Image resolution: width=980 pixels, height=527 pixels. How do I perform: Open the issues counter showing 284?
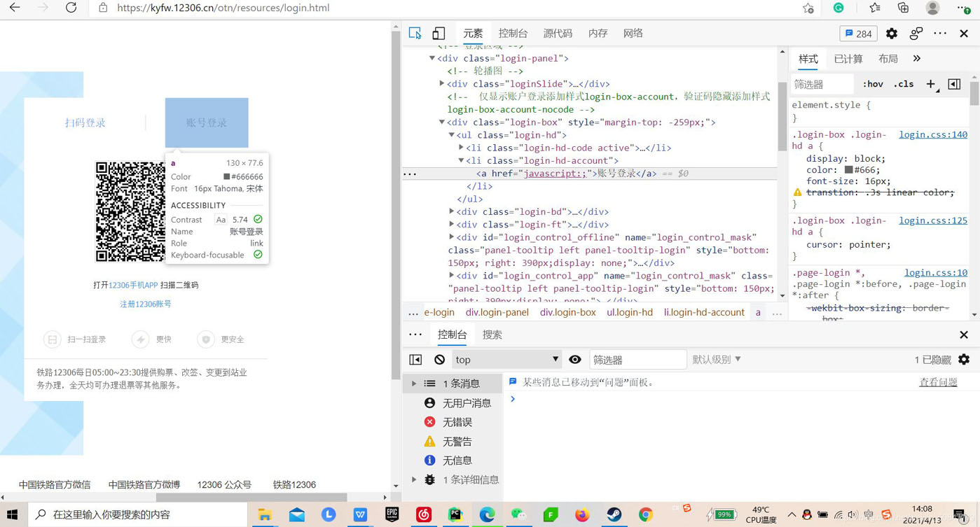857,33
